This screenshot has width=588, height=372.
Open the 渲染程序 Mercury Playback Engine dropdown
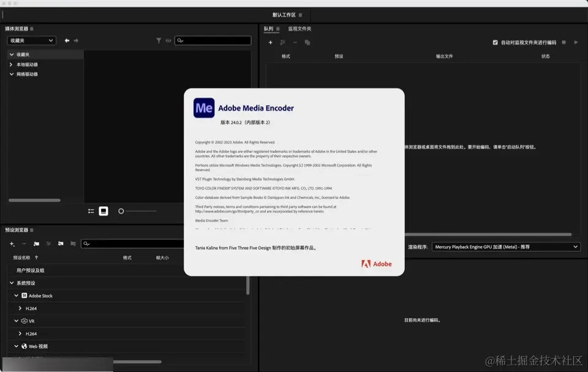point(507,247)
